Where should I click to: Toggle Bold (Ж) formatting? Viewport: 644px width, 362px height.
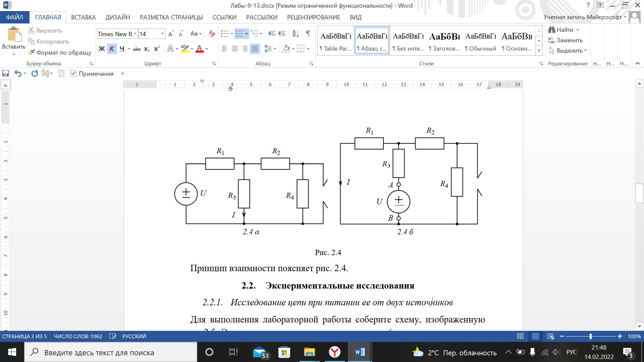coord(102,49)
